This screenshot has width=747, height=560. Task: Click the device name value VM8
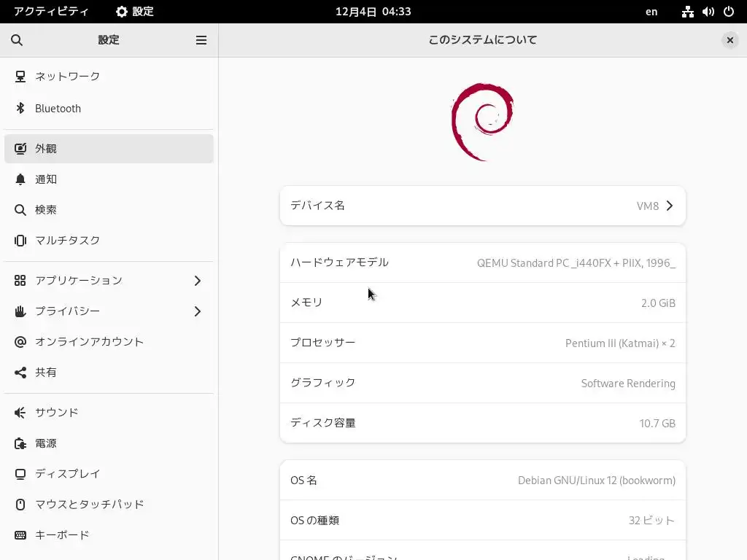tap(648, 206)
